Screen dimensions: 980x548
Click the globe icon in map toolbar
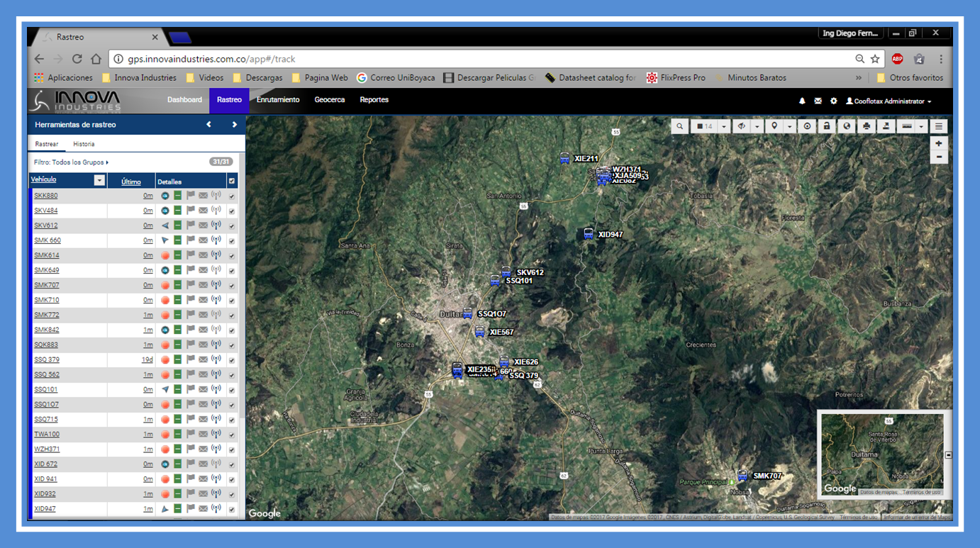point(846,126)
